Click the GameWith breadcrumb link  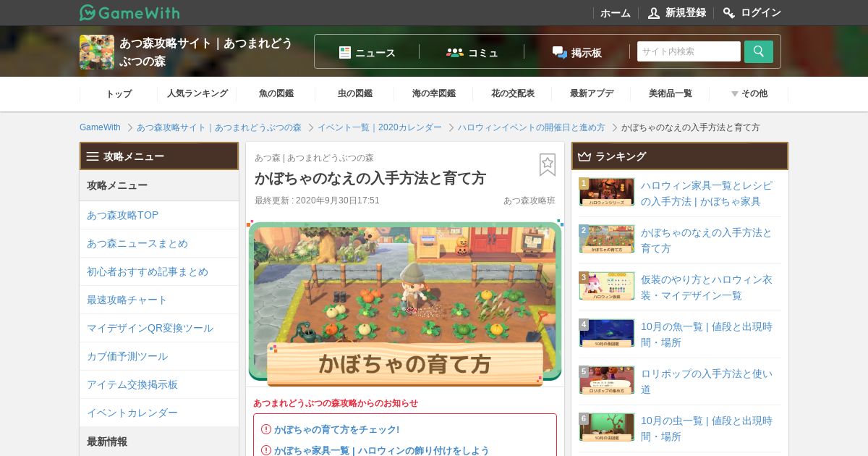tap(100, 127)
